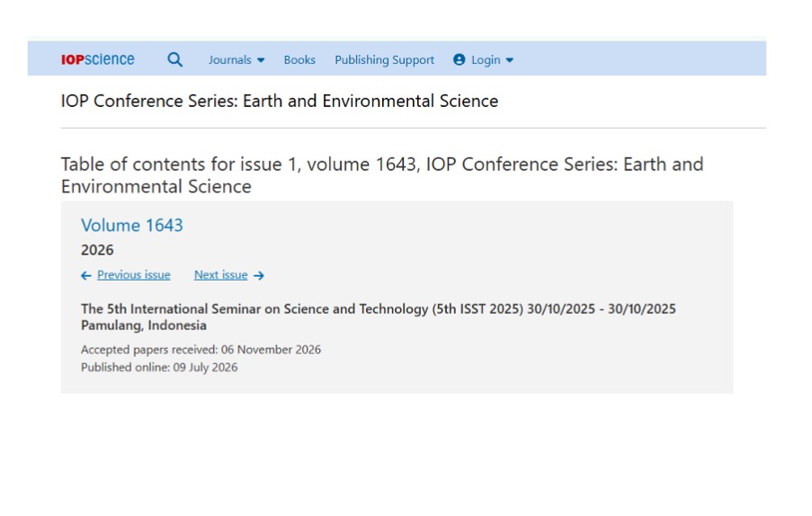The height and width of the screenshot is (516, 812).
Task: Click the Login text in the header
Action: click(486, 60)
